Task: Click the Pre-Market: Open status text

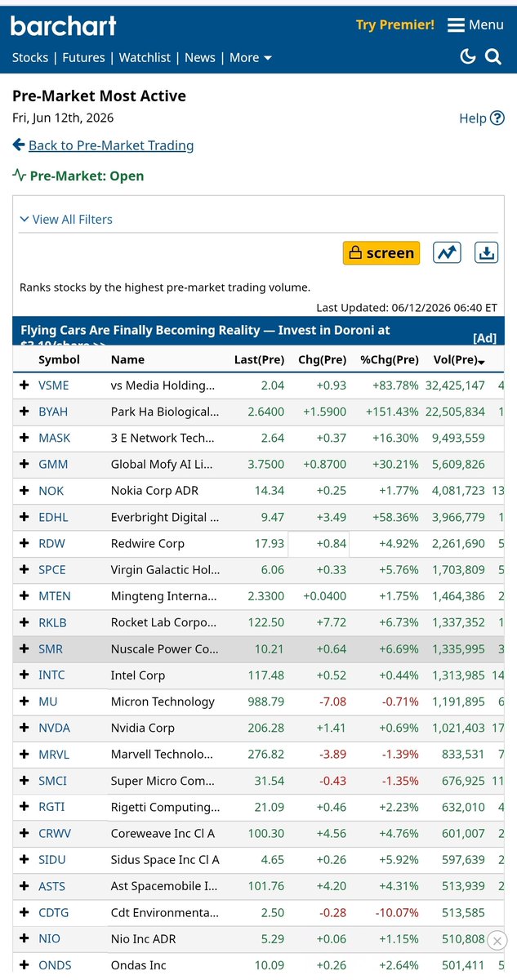Action: [x=87, y=176]
